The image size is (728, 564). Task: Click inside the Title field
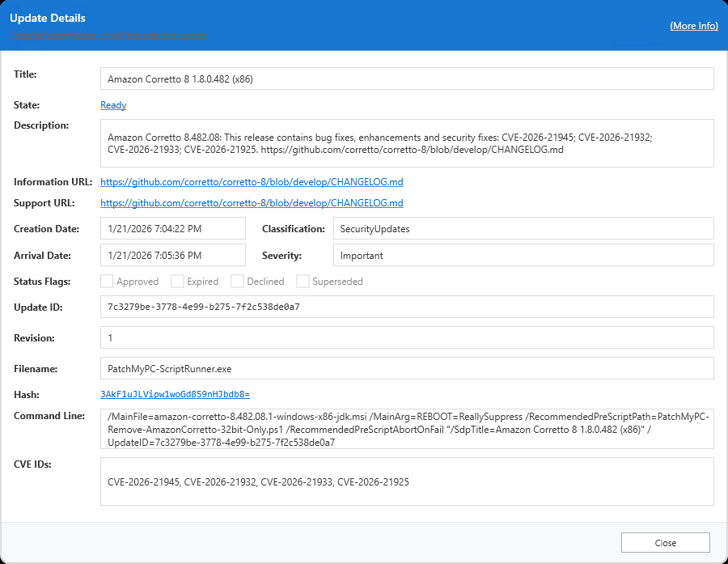406,78
